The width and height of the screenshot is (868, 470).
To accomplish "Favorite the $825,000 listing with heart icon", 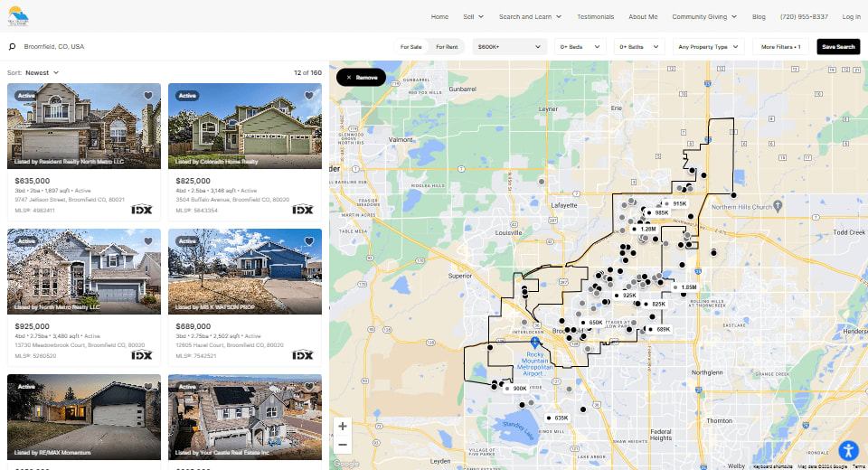I will coord(309,96).
